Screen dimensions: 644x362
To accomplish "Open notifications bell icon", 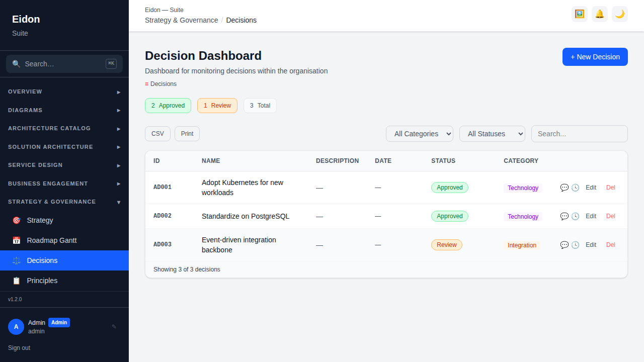I will click(600, 14).
